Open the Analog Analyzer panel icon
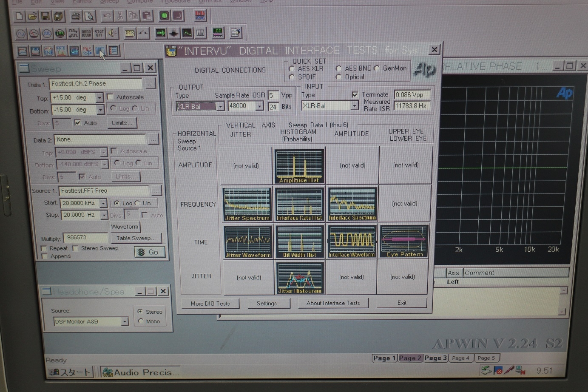The image size is (588, 392). tap(34, 34)
